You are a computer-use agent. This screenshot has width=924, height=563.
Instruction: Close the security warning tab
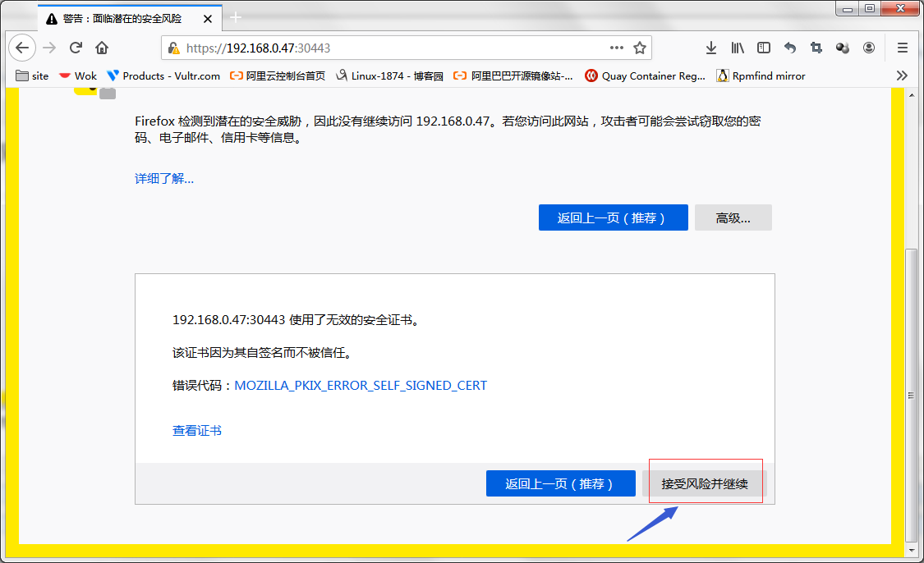208,19
